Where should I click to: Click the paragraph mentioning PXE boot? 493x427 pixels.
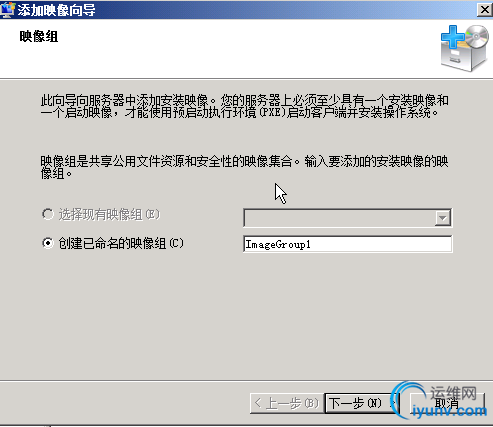244,106
